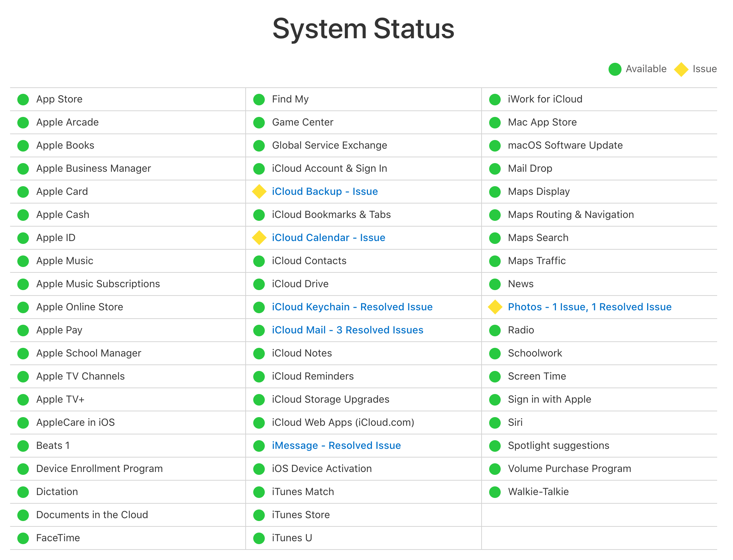Viewport: 733px width, 560px height.
Task: Click the System Status heading
Action: pos(363,29)
